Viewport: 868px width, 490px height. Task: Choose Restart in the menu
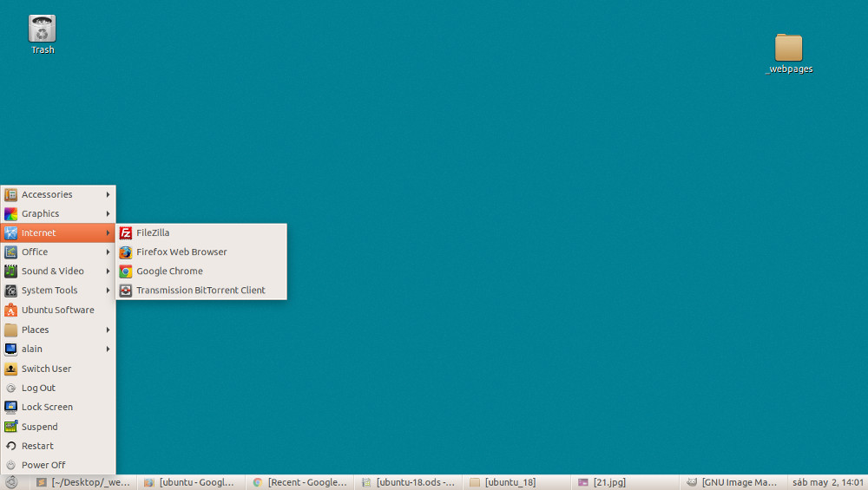(58, 446)
